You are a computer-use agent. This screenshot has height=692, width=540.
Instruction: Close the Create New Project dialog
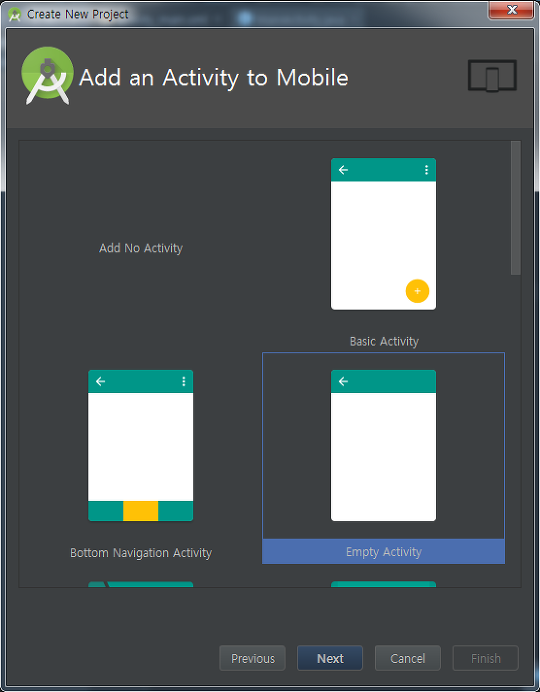pyautogui.click(x=512, y=10)
